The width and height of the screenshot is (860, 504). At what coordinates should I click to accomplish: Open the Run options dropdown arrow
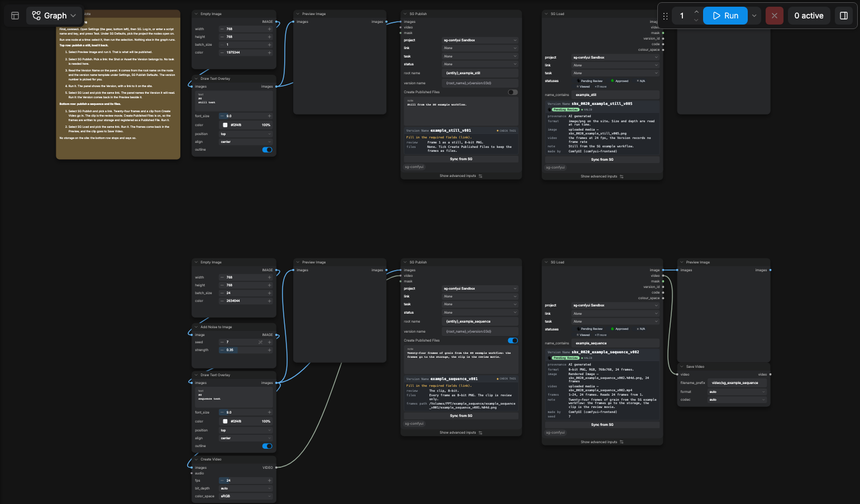pyautogui.click(x=754, y=16)
